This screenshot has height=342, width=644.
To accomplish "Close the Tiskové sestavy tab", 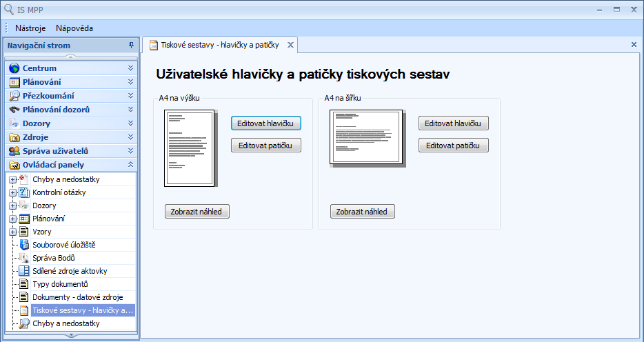I will coord(290,45).
